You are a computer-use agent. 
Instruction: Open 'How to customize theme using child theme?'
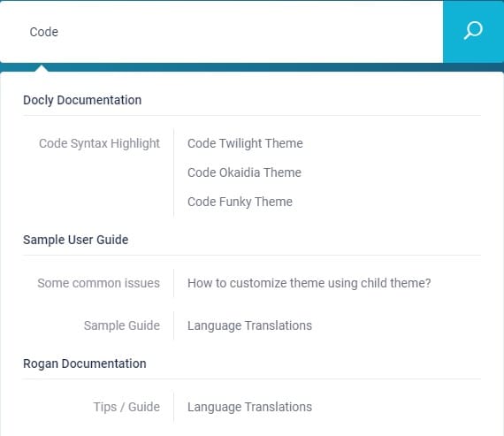pos(309,283)
